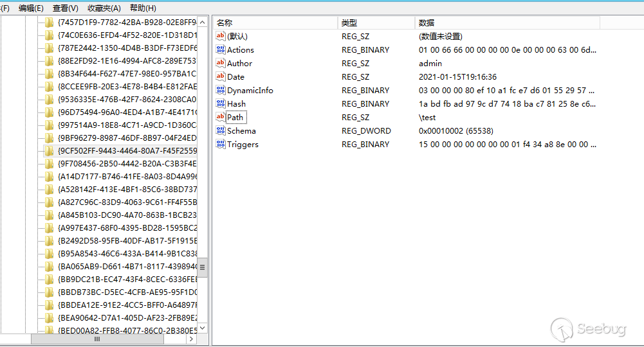
Task: Click folder icon of {9536335E-476B key
Action: [x=50, y=99]
